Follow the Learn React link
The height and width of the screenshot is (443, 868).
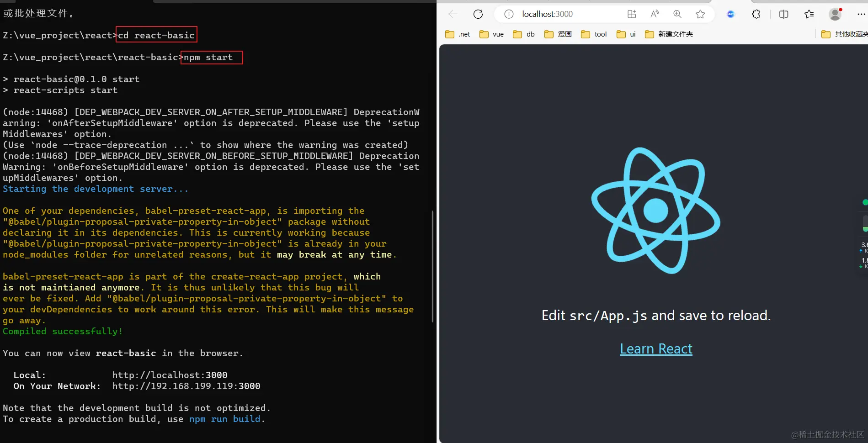tap(656, 349)
